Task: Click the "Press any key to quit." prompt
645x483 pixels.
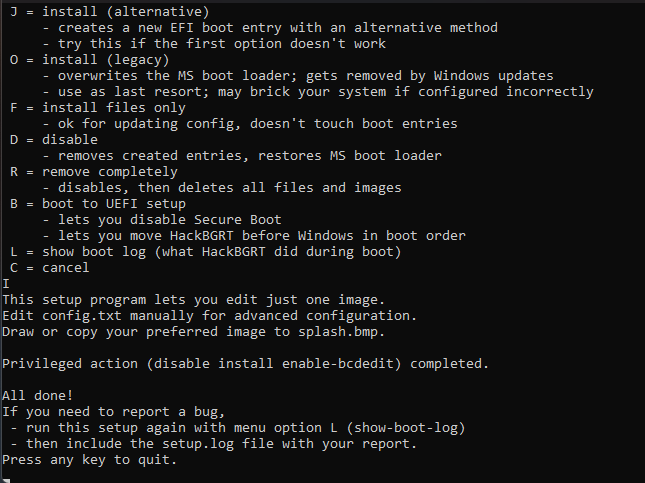Action: [88, 460]
